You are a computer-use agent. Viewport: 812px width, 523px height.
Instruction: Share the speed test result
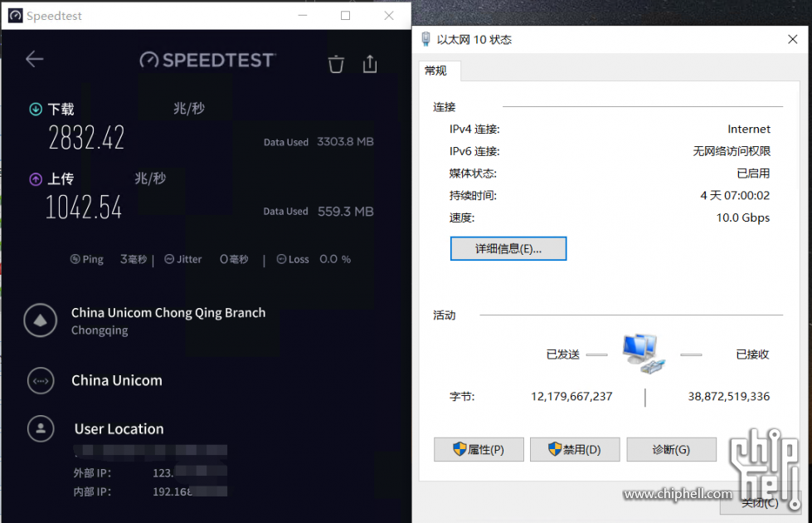[370, 64]
